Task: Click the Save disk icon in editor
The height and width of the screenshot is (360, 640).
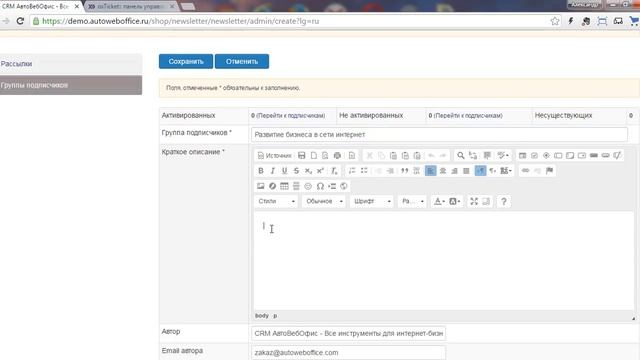Action: 302,156
